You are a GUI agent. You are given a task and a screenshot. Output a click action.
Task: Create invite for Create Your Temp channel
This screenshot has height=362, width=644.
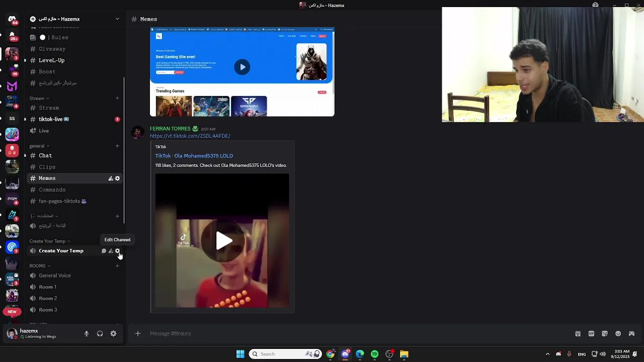click(111, 251)
